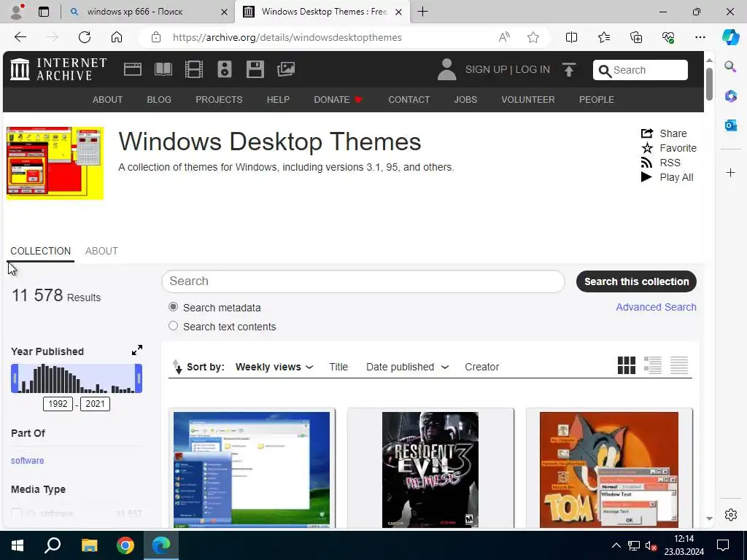Sort results by Title
747x560 pixels.
tap(338, 367)
